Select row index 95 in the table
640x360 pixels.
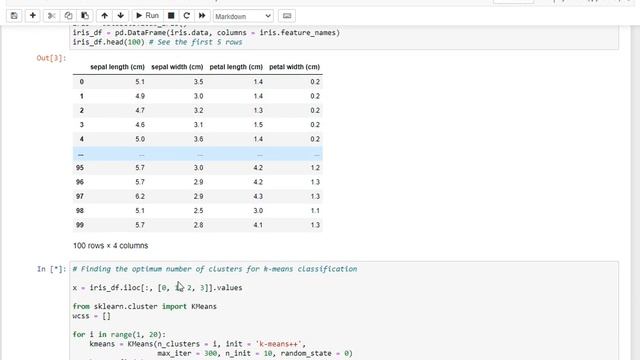click(80, 168)
